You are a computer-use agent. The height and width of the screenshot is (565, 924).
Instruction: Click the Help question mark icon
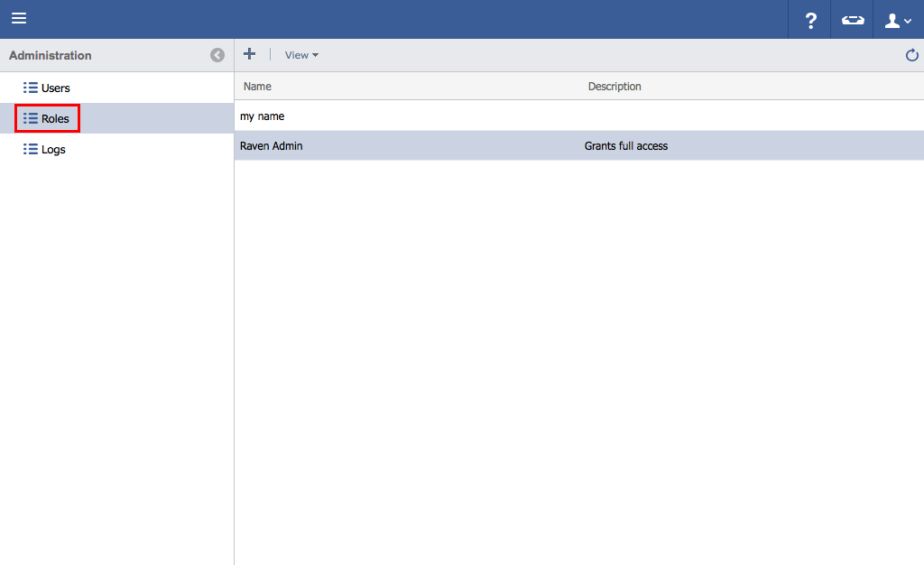(x=810, y=20)
